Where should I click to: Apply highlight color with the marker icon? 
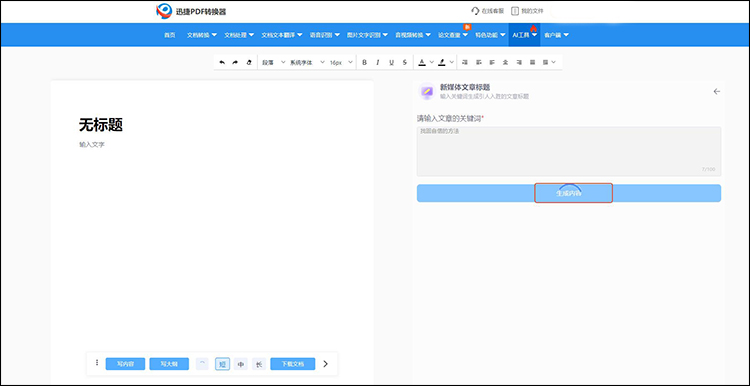point(441,62)
